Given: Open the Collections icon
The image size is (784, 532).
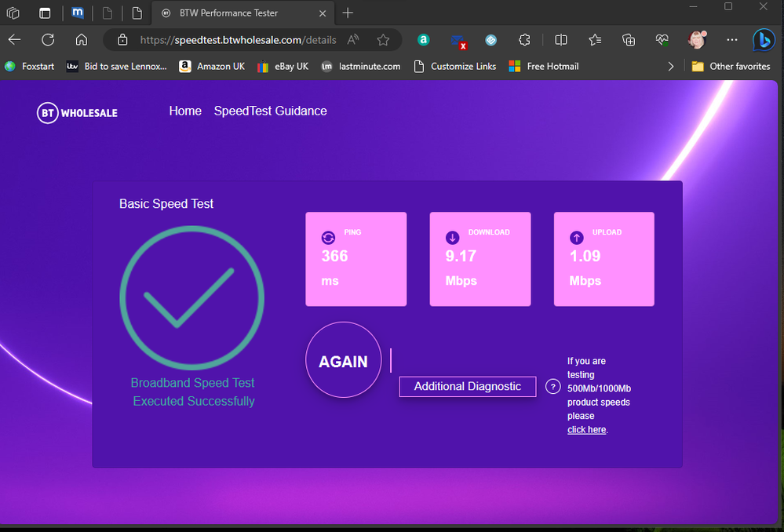Looking at the screenshot, I should [629, 39].
